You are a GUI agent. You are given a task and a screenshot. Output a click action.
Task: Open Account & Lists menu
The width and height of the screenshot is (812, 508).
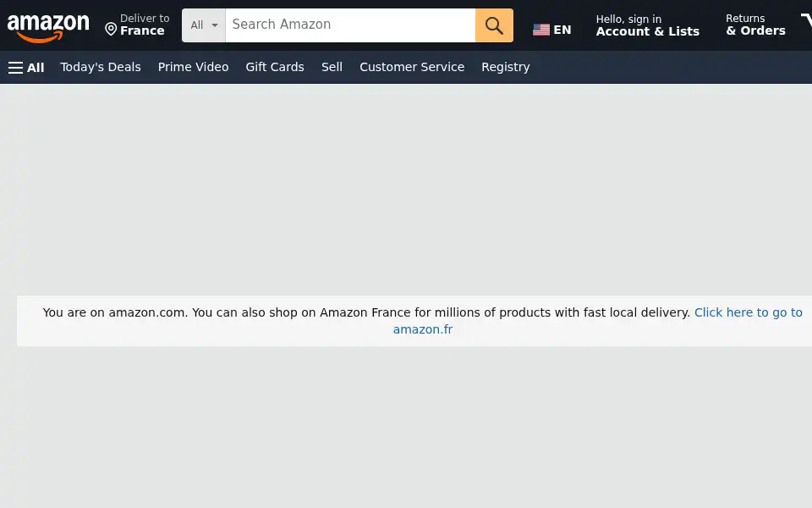click(647, 25)
